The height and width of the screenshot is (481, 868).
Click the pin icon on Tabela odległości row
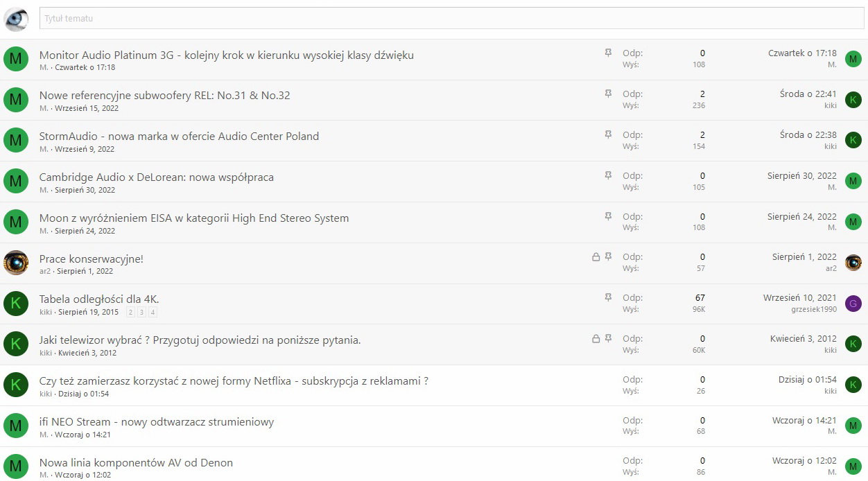608,297
